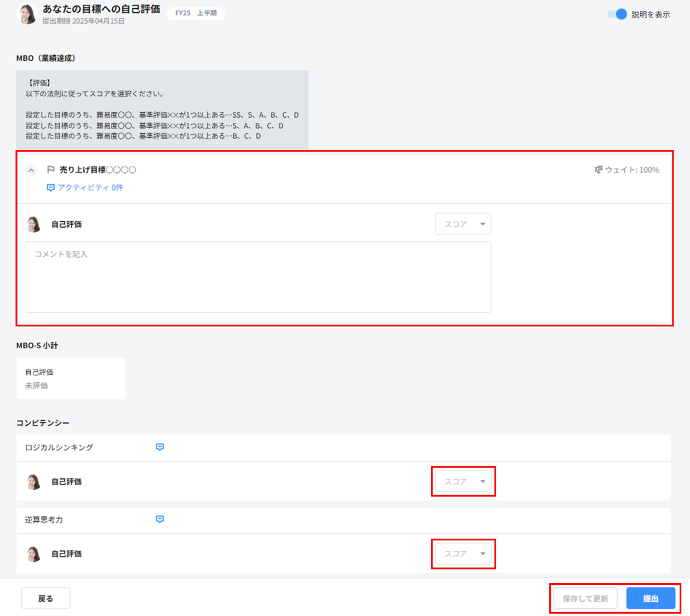Click the MBO-S 小計 自己評価 card
The height and width of the screenshot is (616, 690).
coord(71,378)
